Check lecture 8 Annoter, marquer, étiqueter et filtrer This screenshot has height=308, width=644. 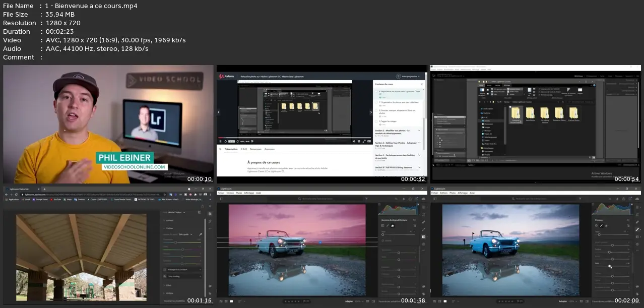tap(377, 111)
